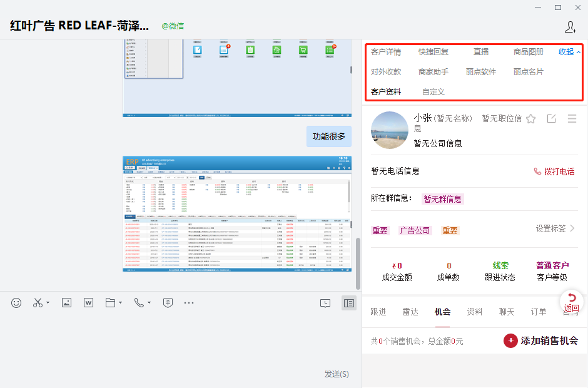Add a member with the person-plus icon

pyautogui.click(x=570, y=27)
